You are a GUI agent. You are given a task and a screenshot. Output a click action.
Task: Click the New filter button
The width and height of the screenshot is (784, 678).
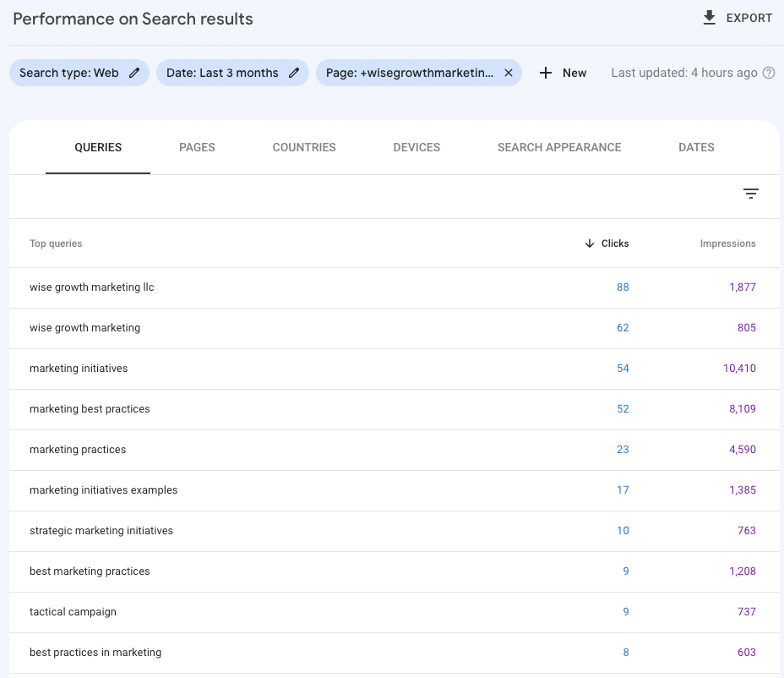pyautogui.click(x=563, y=73)
